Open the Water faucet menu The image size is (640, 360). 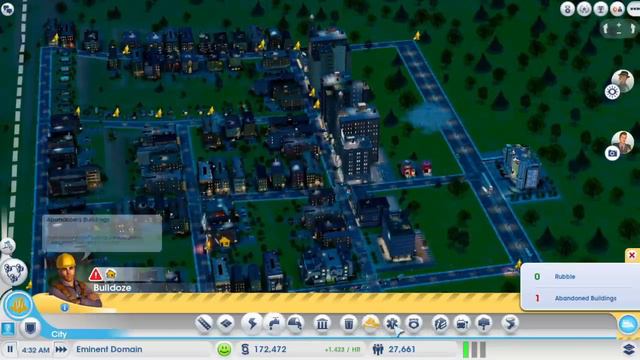pos(273,324)
